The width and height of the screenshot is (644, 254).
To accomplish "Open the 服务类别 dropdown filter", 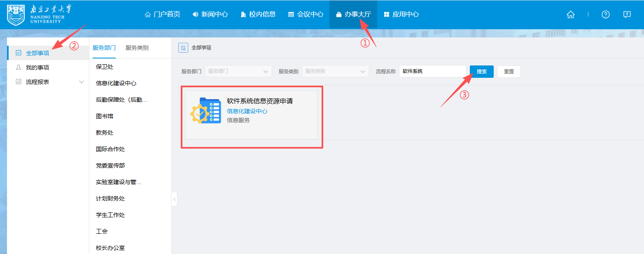I will [x=335, y=71].
